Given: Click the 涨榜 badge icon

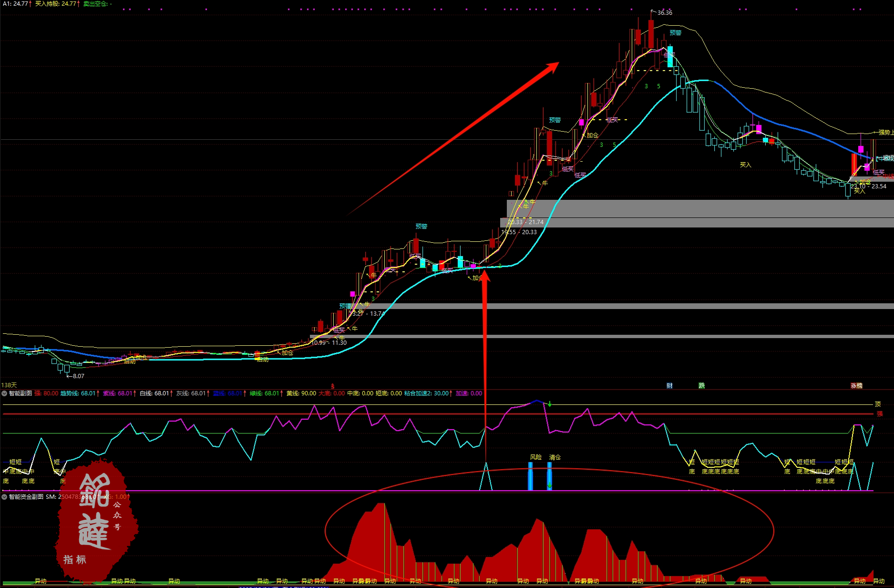Looking at the screenshot, I should 856,385.
